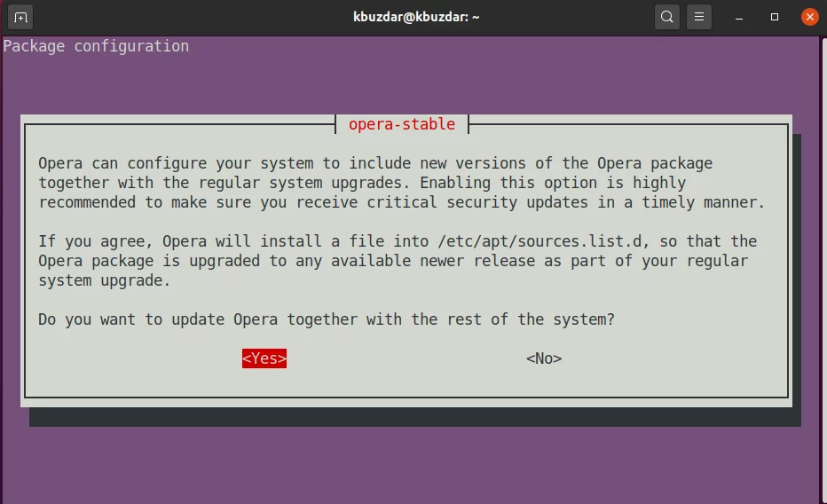This screenshot has width=827, height=504.
Task: Maximize the terminal window
Action: click(x=775, y=18)
